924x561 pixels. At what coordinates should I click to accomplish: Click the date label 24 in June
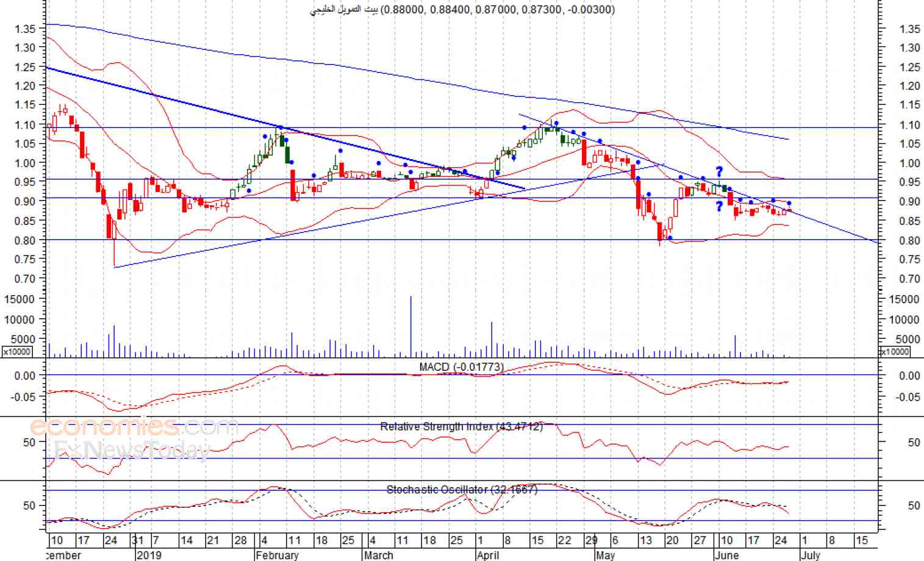coord(780,540)
